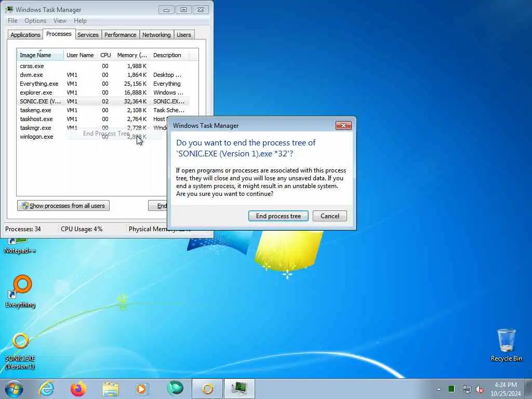Image resolution: width=532 pixels, height=399 pixels.
Task: Maximize the Windows Task Manager window
Action: 183,10
